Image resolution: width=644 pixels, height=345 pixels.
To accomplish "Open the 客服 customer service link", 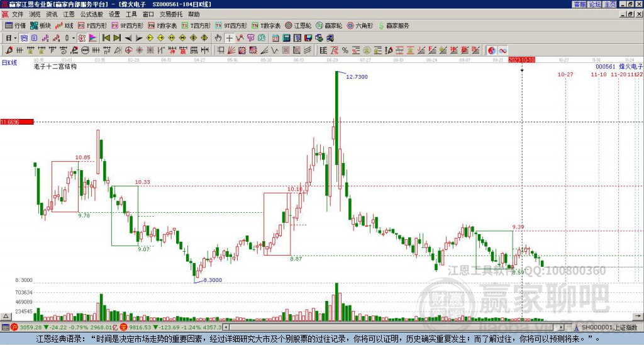I will [x=579, y=4].
